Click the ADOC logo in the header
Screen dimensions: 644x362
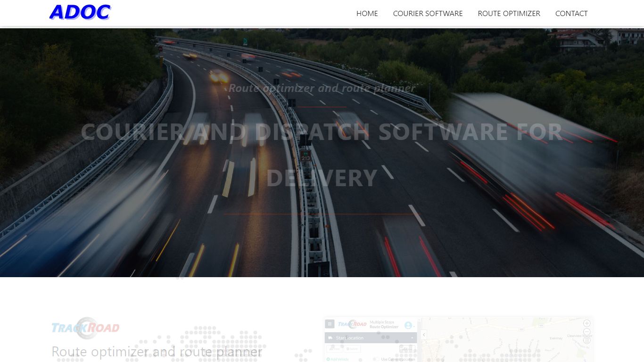(80, 12)
